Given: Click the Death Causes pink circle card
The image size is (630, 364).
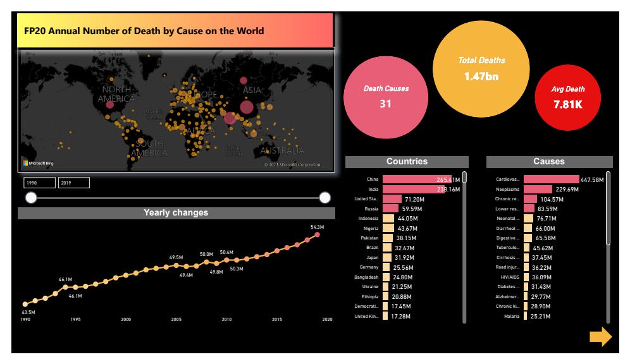Looking at the screenshot, I should [x=386, y=96].
